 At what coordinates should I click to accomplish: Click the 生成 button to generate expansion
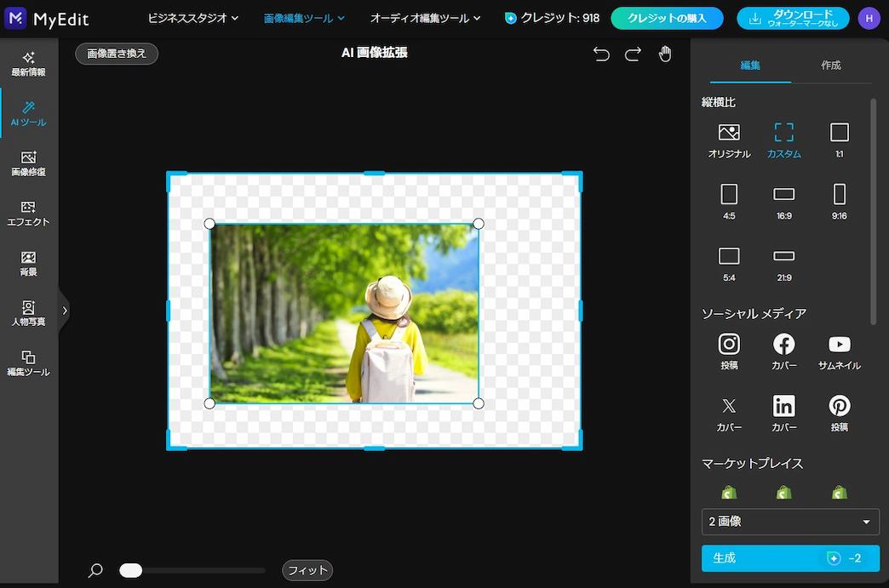[789, 558]
